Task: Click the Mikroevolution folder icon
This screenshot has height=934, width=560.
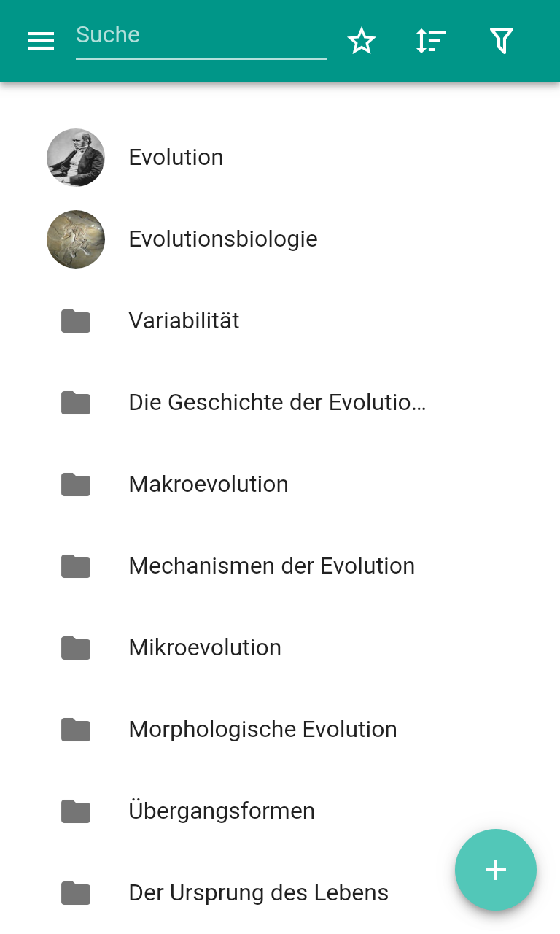Action: coord(76,648)
